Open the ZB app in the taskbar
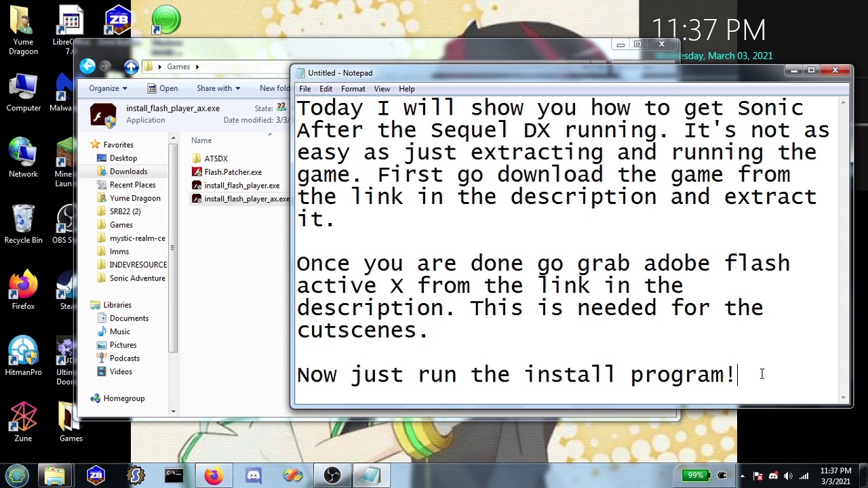The width and height of the screenshot is (868, 488). [96, 476]
